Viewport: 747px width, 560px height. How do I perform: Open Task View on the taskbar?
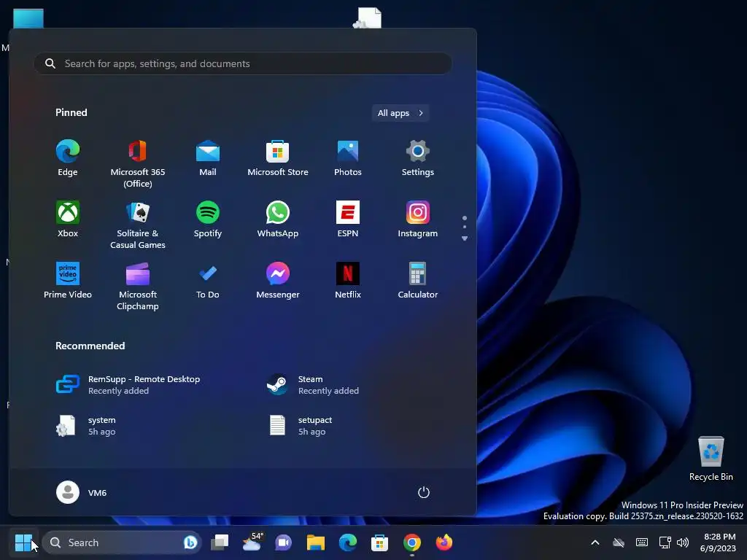pos(220,542)
